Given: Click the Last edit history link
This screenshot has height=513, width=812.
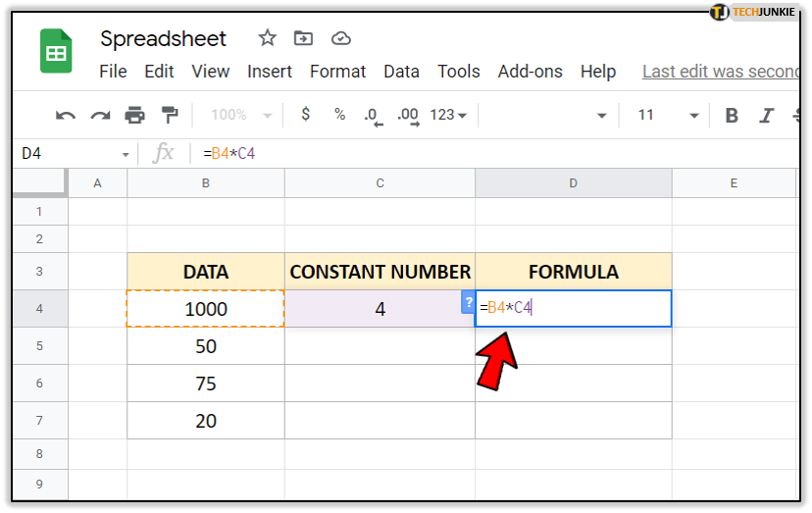Looking at the screenshot, I should click(x=720, y=72).
